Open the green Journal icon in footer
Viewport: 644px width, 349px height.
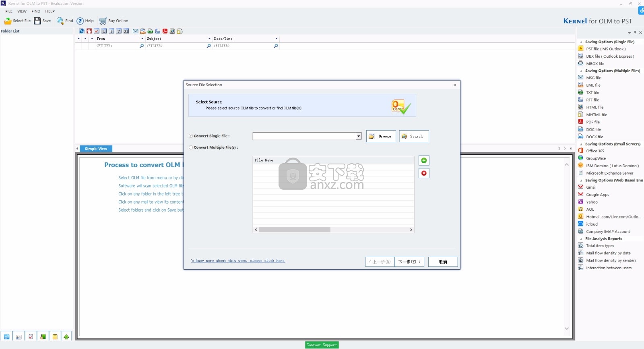(43, 337)
